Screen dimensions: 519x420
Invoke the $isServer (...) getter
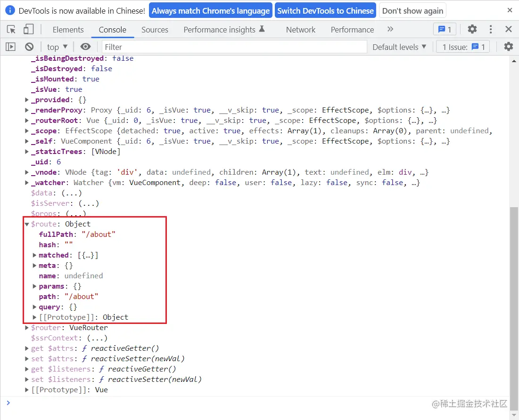(x=88, y=203)
